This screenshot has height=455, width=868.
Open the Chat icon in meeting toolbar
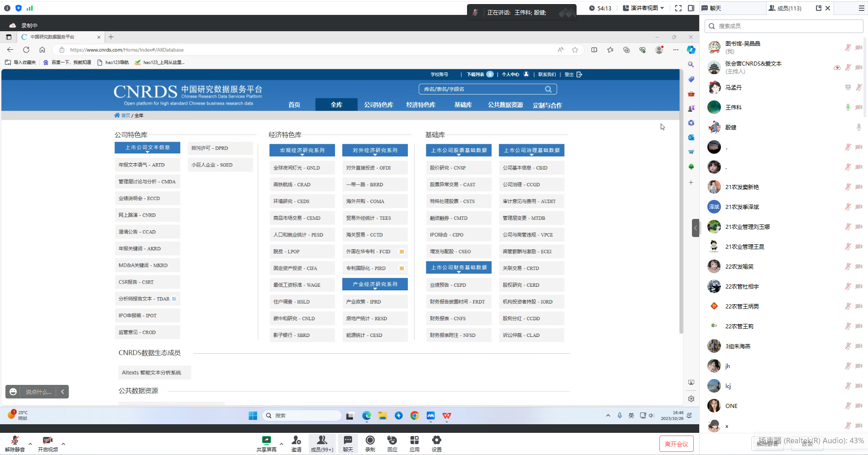[348, 444]
